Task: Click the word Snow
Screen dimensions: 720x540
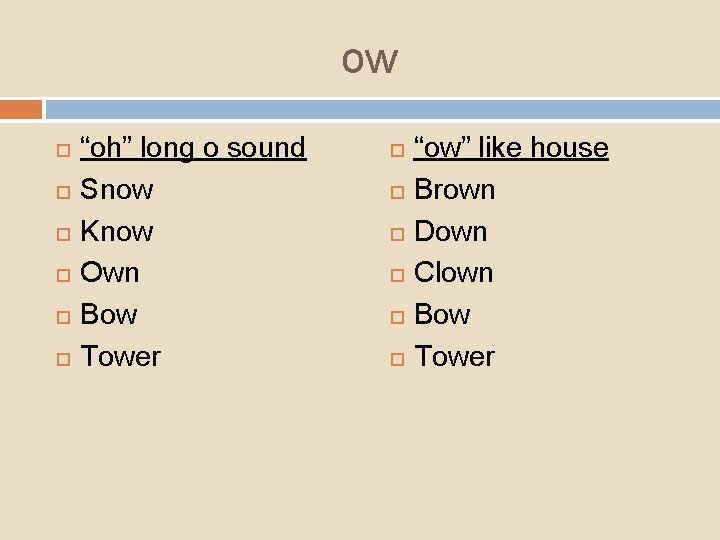Action: (117, 189)
